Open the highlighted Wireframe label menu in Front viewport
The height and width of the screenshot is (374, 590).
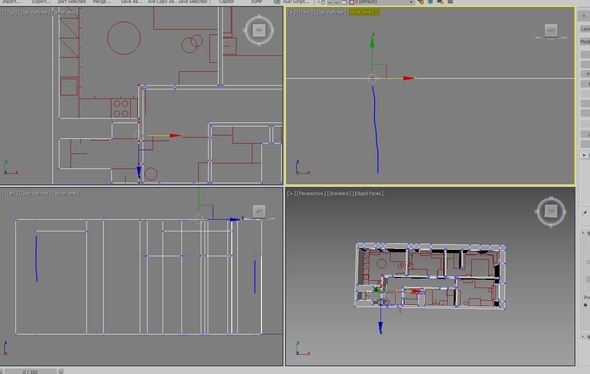pyautogui.click(x=363, y=12)
